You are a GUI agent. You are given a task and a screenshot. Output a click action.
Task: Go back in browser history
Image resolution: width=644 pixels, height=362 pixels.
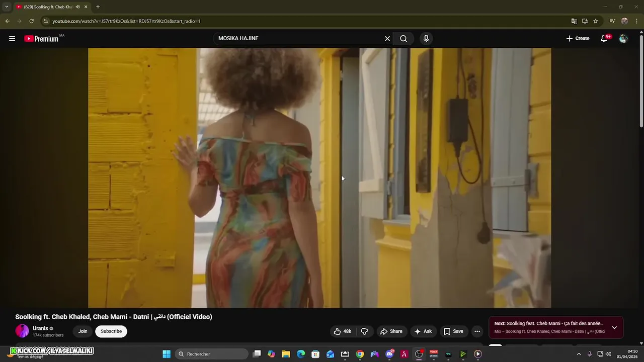tap(7, 21)
